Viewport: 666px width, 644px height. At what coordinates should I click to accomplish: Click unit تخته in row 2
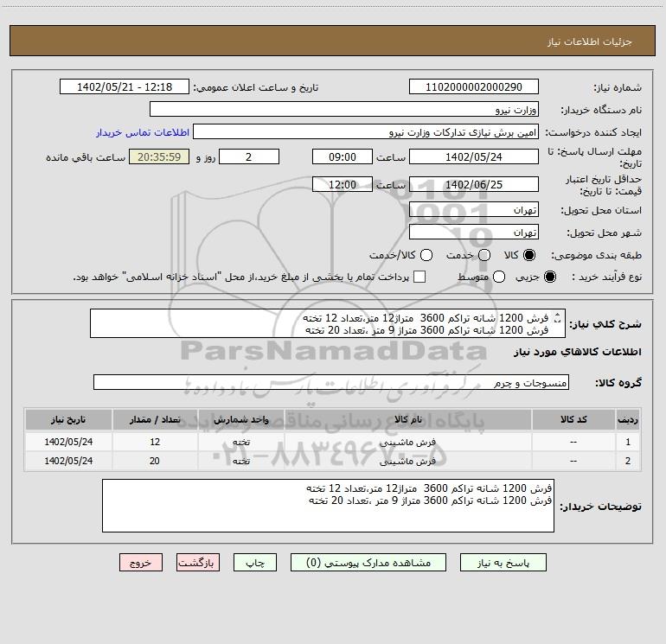click(x=240, y=461)
